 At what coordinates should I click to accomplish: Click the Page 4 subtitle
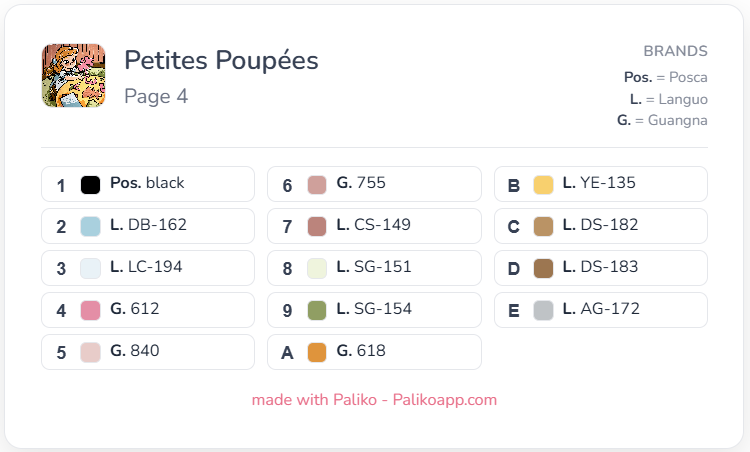156,96
